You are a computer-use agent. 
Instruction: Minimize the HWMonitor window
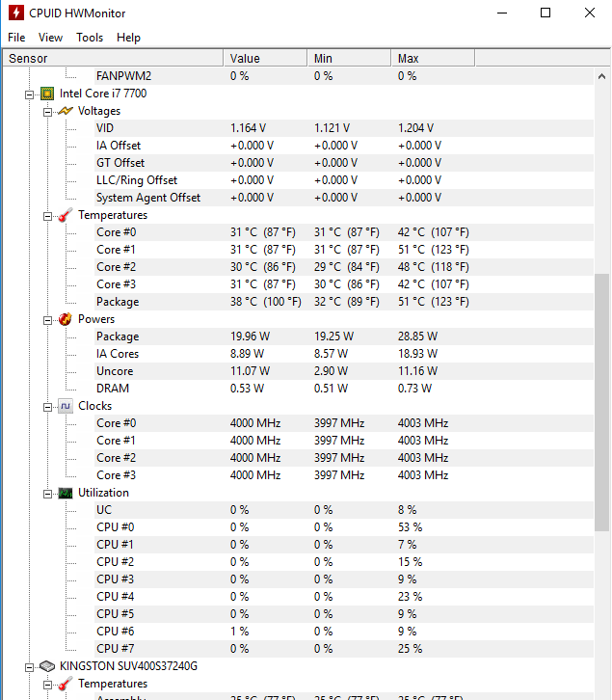[502, 13]
